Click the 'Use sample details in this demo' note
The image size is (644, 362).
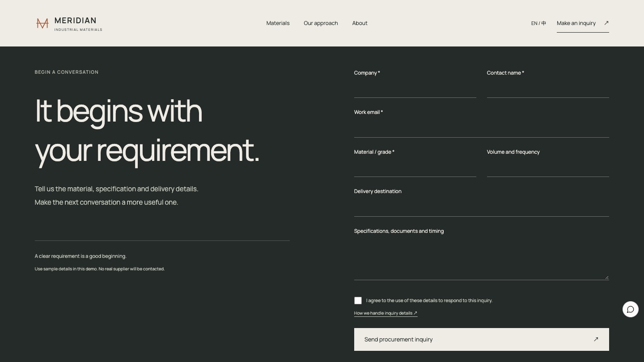tap(100, 269)
